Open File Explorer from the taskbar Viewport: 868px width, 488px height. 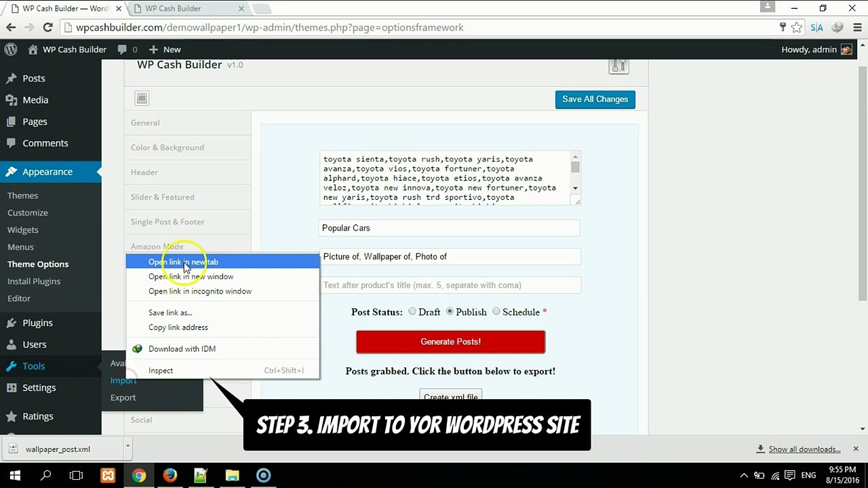[232, 475]
